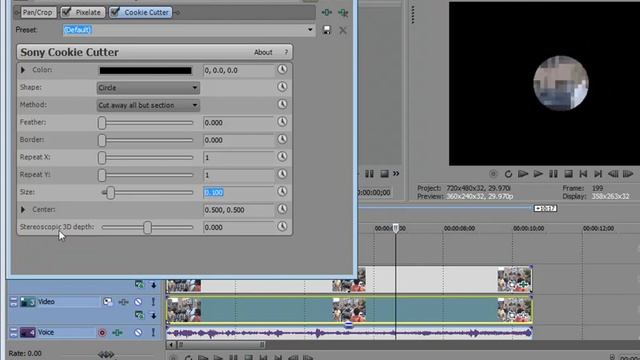Solo the Voice track
The height and width of the screenshot is (360, 640).
point(153,333)
